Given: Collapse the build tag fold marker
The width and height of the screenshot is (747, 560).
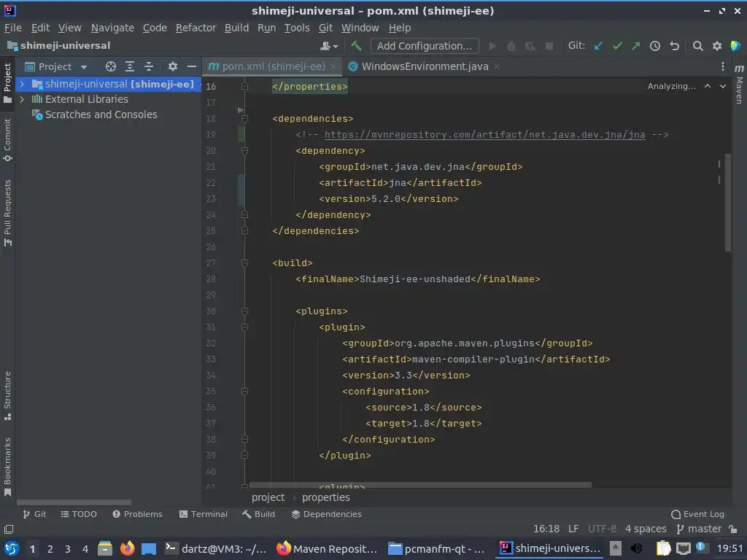Looking at the screenshot, I should [x=244, y=262].
